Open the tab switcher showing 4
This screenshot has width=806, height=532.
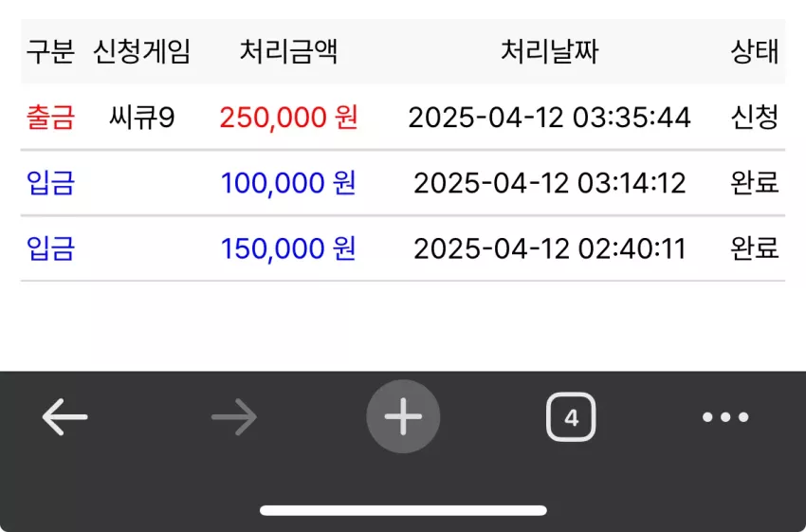pyautogui.click(x=571, y=417)
